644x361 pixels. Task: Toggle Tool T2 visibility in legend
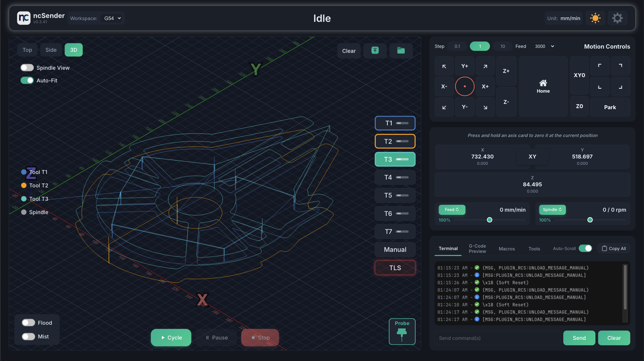click(35, 185)
